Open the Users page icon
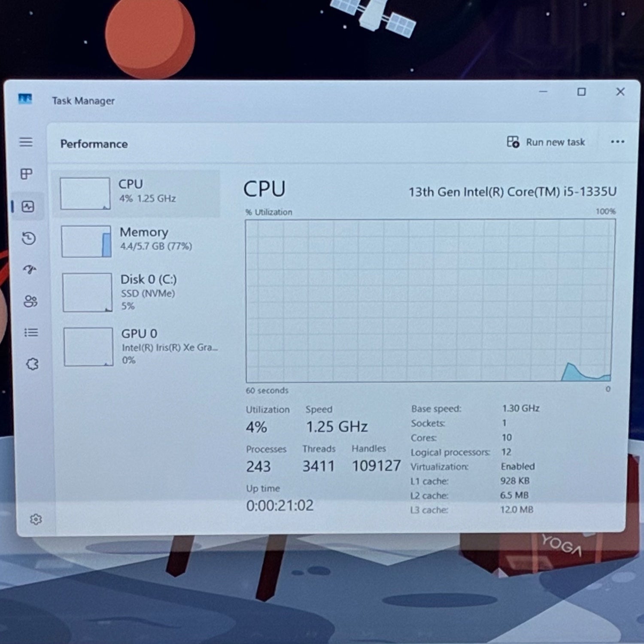This screenshot has height=644, width=644. point(30,301)
